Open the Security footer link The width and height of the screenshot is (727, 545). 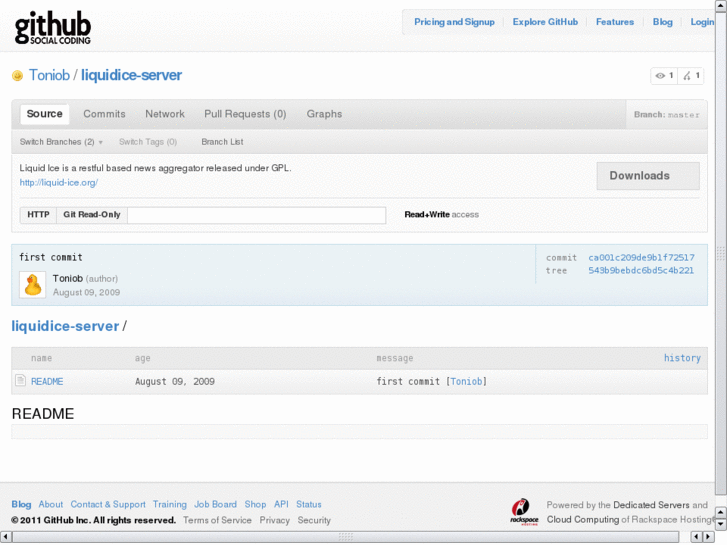(314, 520)
